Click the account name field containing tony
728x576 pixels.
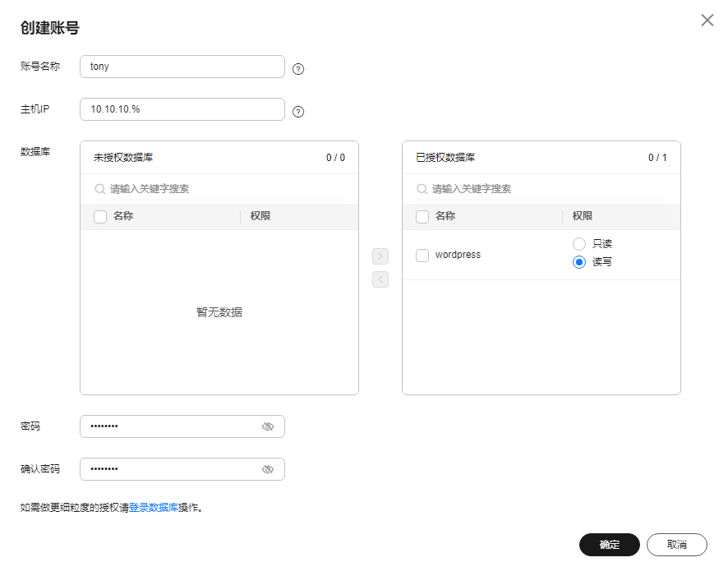182,67
